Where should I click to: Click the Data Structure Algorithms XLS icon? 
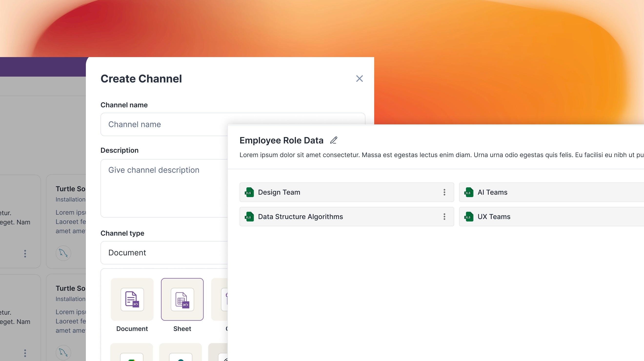pos(249,217)
